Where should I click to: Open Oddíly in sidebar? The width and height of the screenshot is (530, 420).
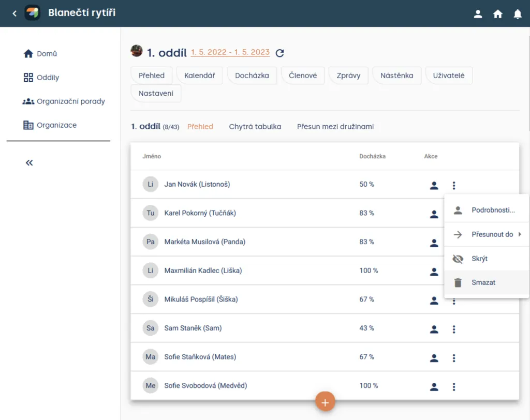[41, 78]
